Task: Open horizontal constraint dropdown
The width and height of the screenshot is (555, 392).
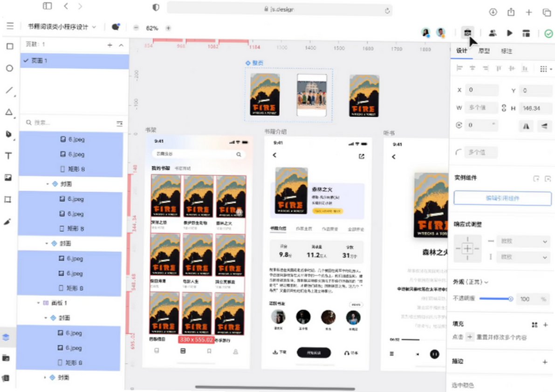Action: [x=523, y=241]
